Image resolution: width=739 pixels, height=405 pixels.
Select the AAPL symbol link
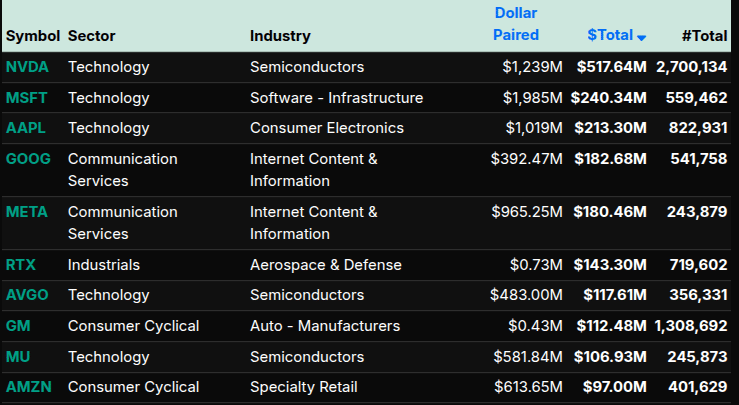point(26,128)
